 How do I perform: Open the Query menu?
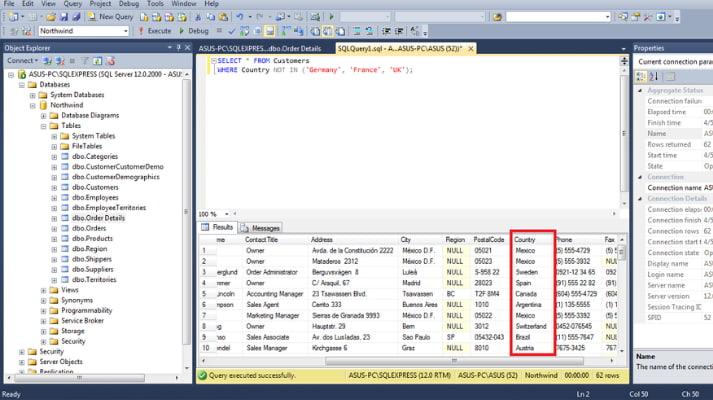pos(72,4)
